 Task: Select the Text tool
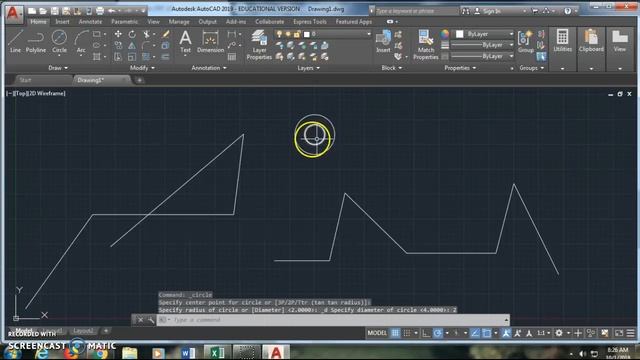[x=185, y=42]
